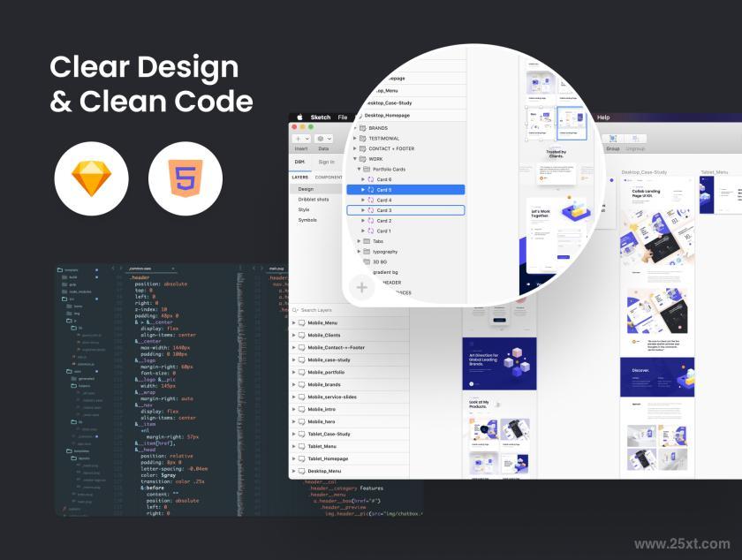Click the BRANDS group folder icon
Viewport: 742px width, 560px height.
point(363,128)
